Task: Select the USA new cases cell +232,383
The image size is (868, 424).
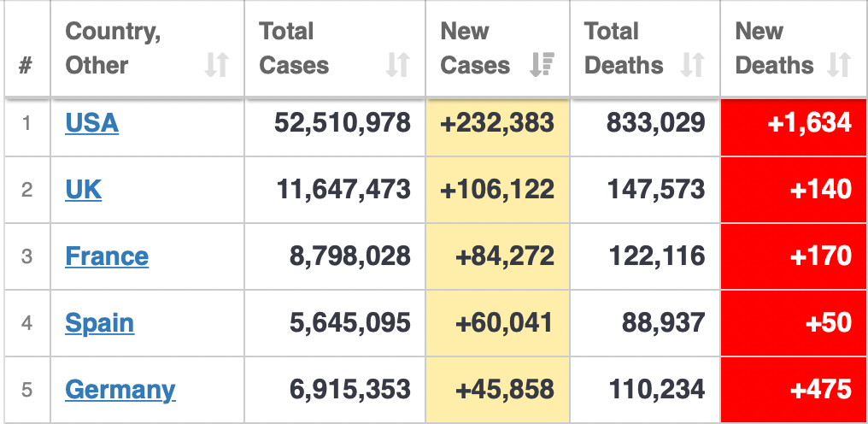Action: click(497, 123)
